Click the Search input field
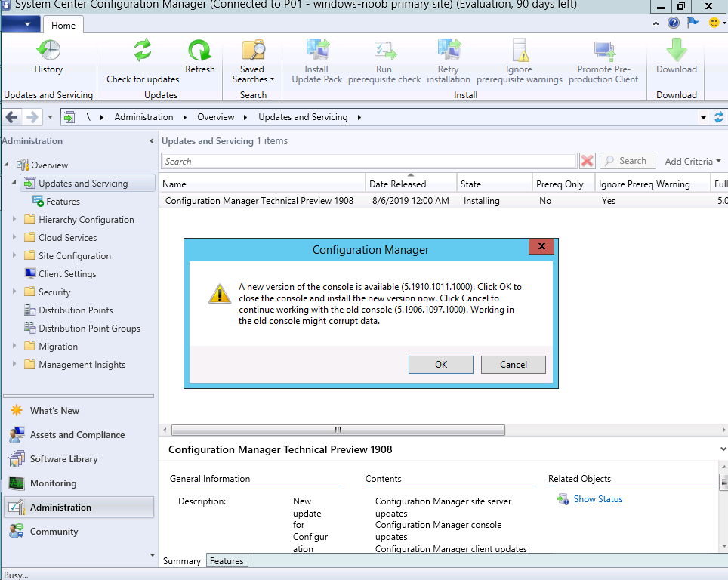 point(369,161)
